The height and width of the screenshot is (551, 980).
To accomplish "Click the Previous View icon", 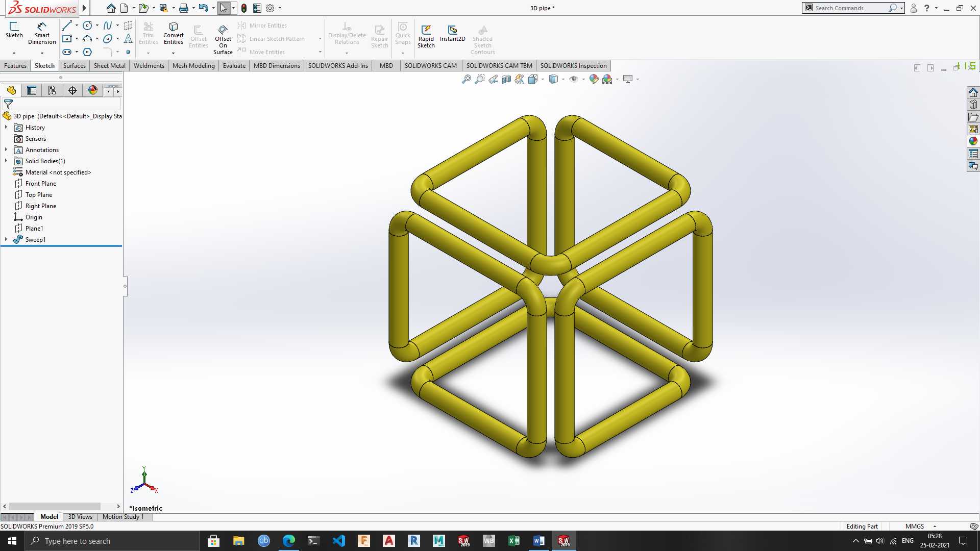I will coord(493,79).
